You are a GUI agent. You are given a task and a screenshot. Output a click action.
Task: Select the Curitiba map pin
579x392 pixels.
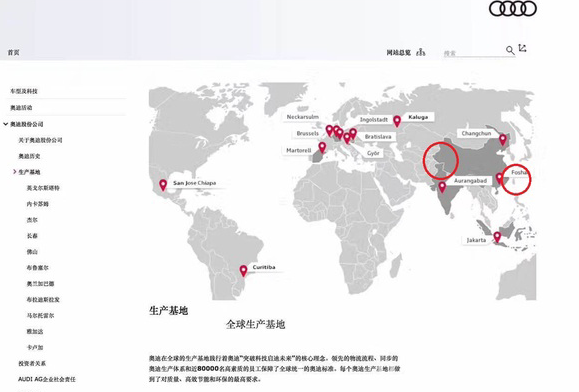pyautogui.click(x=243, y=271)
